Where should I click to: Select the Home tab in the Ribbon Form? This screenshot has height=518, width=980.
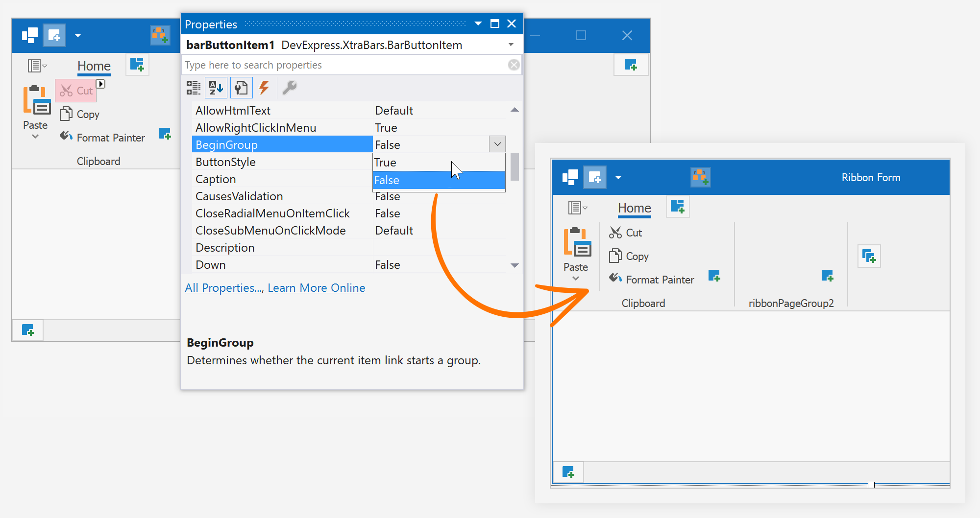coord(634,208)
